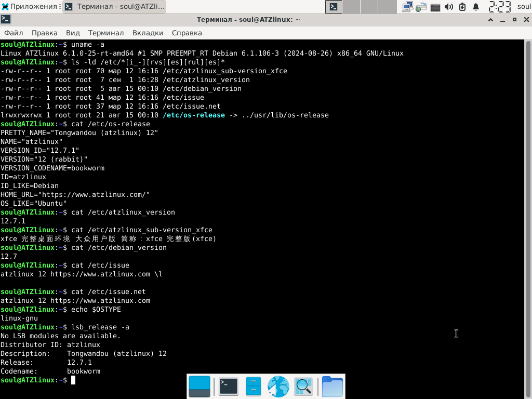
Task: Click PRETTY_NAME="Tongwandou (atzlinux) 12" line
Action: (x=79, y=132)
